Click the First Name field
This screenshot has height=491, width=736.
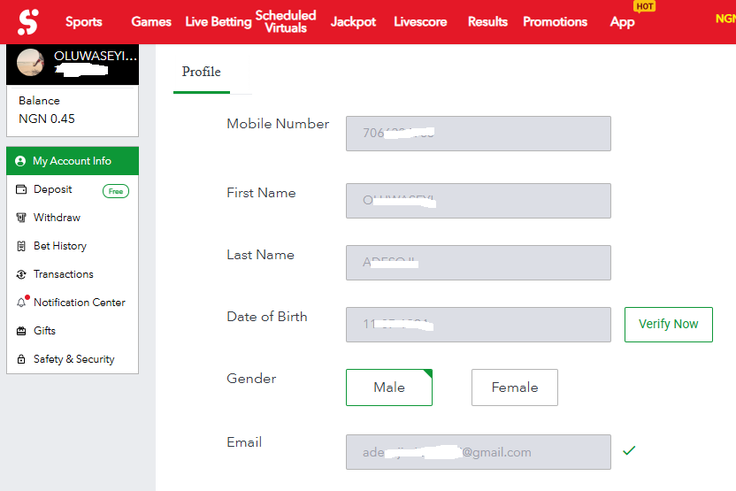coord(478,201)
